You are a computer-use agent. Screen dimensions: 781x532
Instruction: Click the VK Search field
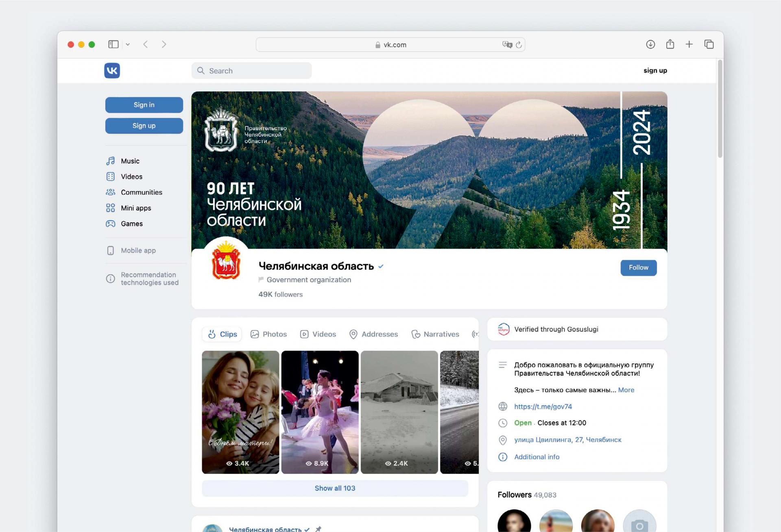pyautogui.click(x=251, y=71)
